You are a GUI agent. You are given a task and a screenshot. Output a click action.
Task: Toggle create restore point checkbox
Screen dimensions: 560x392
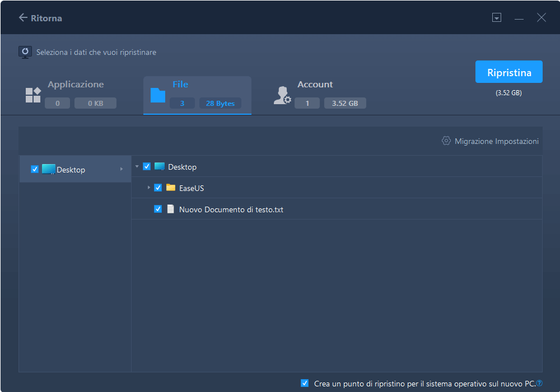[x=305, y=383]
